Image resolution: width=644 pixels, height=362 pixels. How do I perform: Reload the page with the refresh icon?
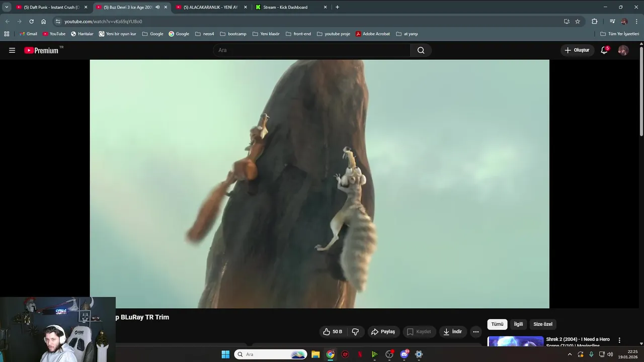click(31, 22)
